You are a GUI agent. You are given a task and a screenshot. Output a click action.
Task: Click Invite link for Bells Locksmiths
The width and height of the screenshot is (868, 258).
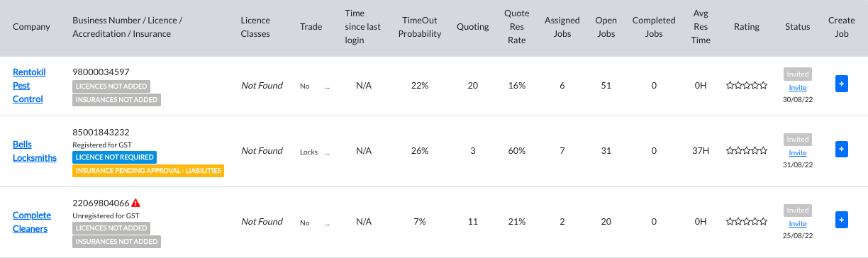pos(798,153)
